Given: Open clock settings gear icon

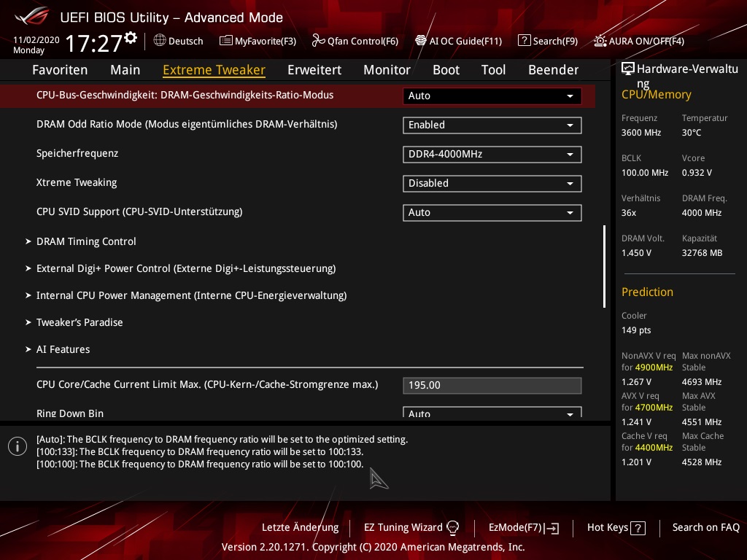Looking at the screenshot, I should [x=131, y=38].
